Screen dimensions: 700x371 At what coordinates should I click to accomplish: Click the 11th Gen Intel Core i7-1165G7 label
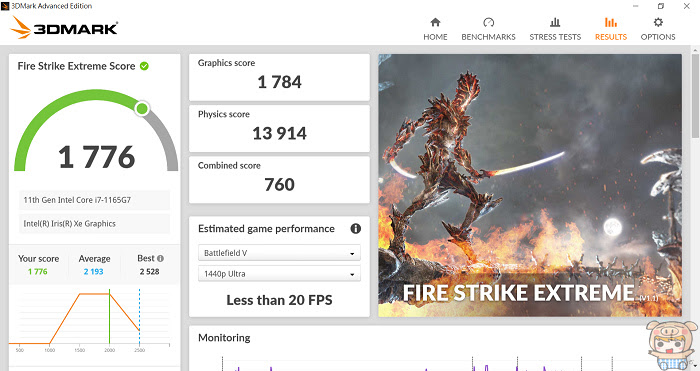tap(77, 200)
